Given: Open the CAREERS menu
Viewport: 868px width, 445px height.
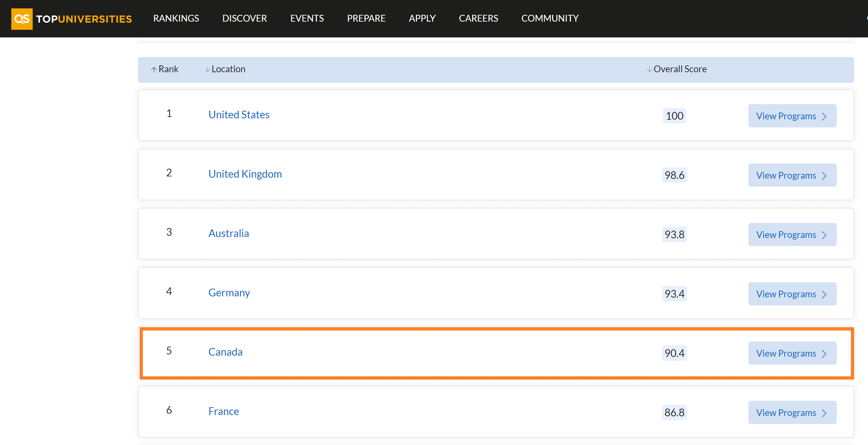Looking at the screenshot, I should [478, 18].
